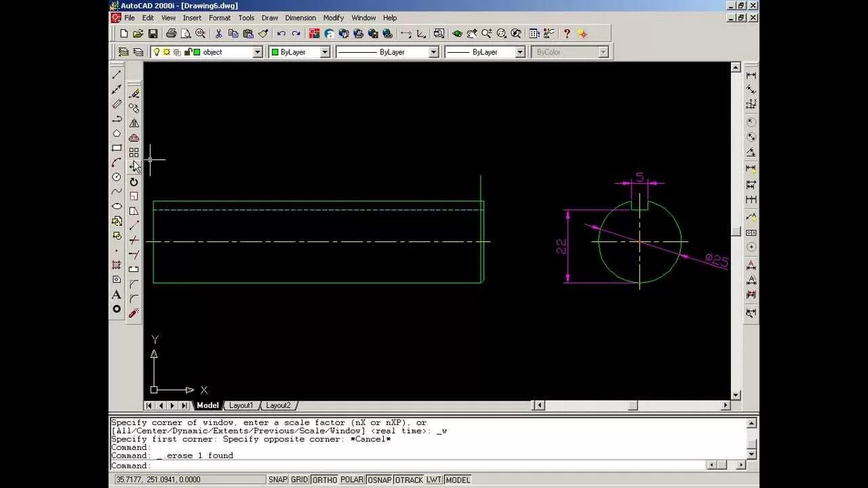Open the File menu
This screenshot has height=488, width=868.
coord(130,18)
